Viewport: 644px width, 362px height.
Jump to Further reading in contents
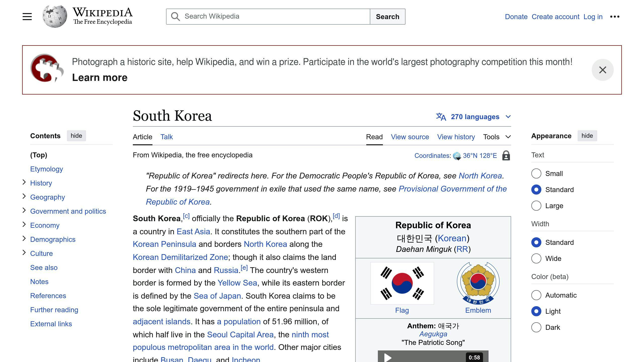54,310
